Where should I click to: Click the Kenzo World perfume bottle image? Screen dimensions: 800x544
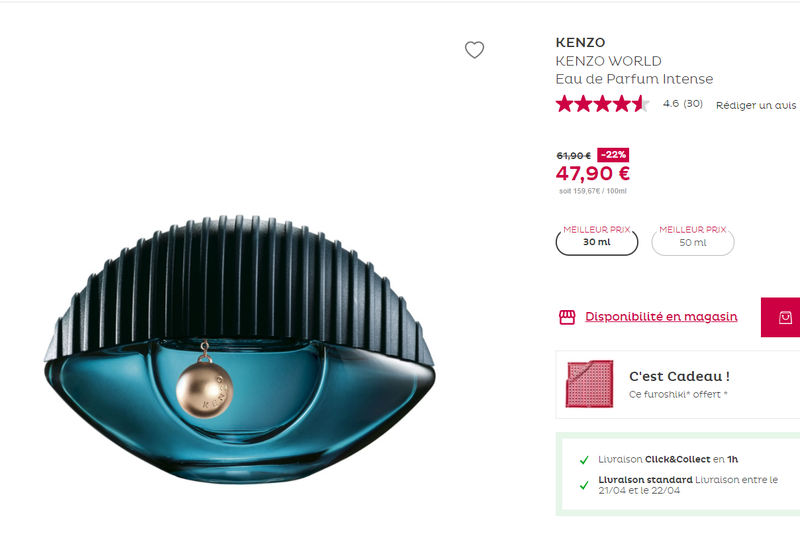pos(240,340)
